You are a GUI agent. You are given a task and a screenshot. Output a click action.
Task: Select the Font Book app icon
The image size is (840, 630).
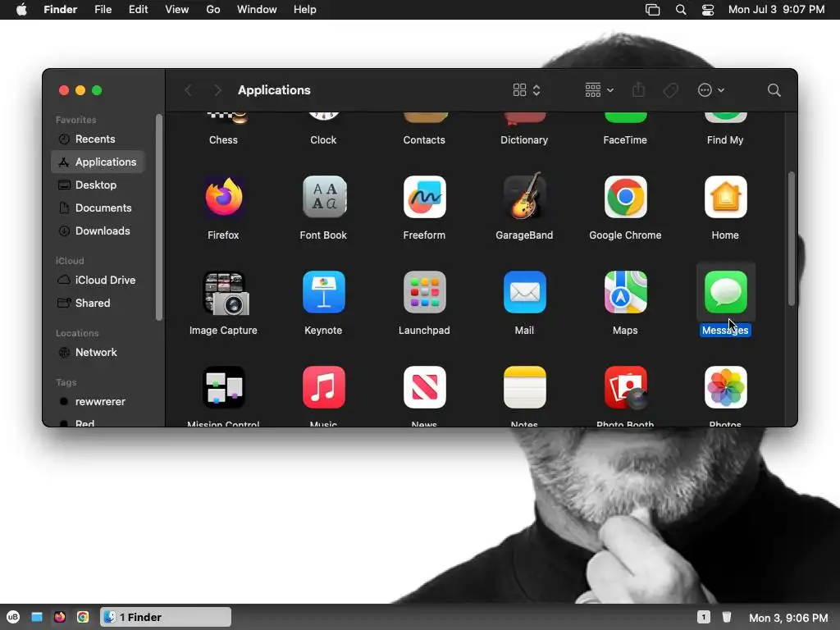pyautogui.click(x=323, y=197)
